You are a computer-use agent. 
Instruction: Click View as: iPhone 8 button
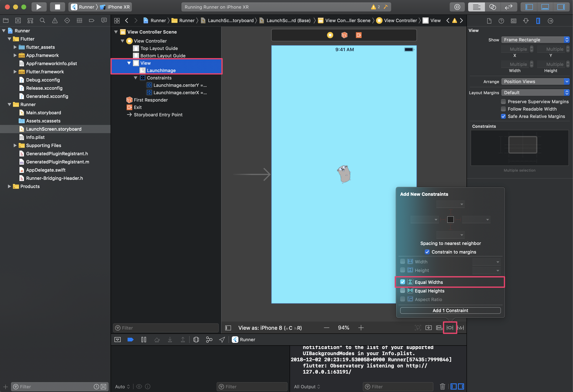point(270,328)
